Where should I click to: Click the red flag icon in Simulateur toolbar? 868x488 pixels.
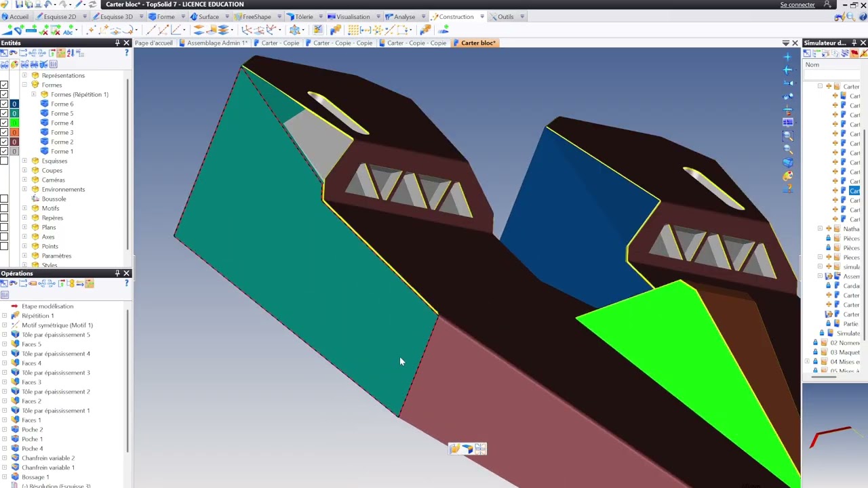tap(854, 54)
